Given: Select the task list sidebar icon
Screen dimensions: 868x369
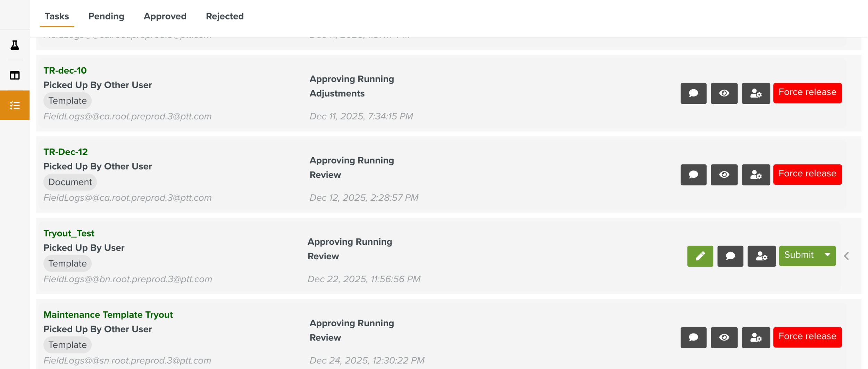Looking at the screenshot, I should tap(15, 105).
